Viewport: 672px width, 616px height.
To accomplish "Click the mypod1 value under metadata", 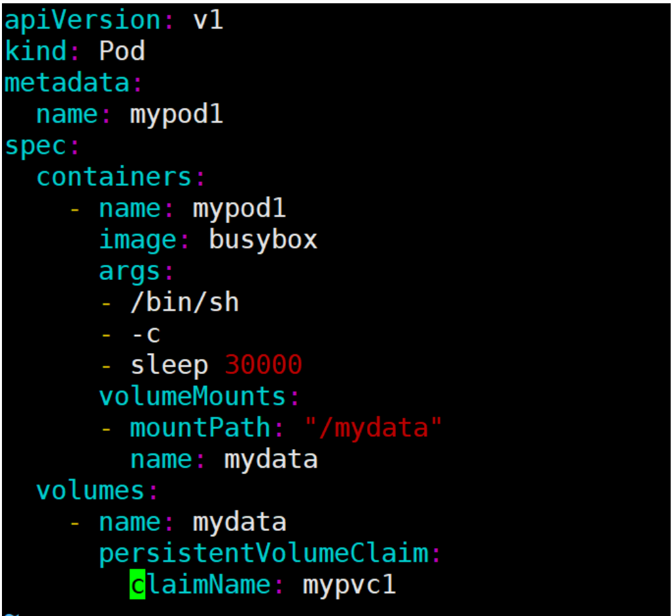I will click(177, 114).
